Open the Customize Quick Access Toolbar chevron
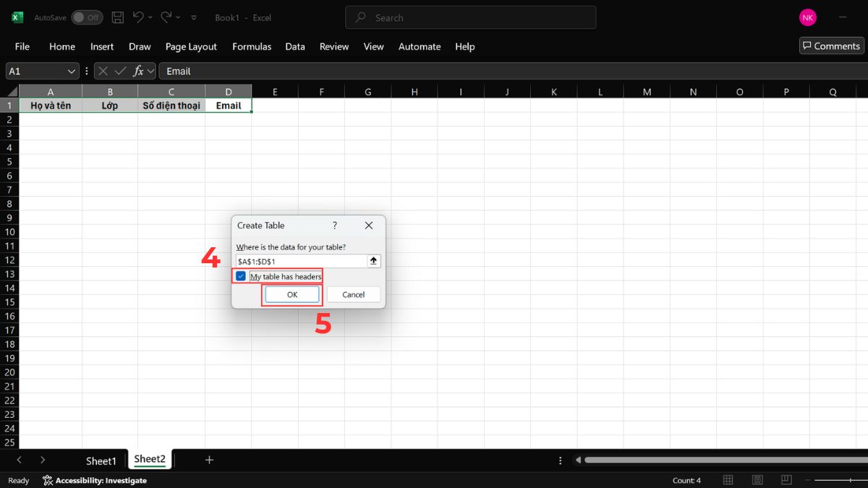 point(193,17)
